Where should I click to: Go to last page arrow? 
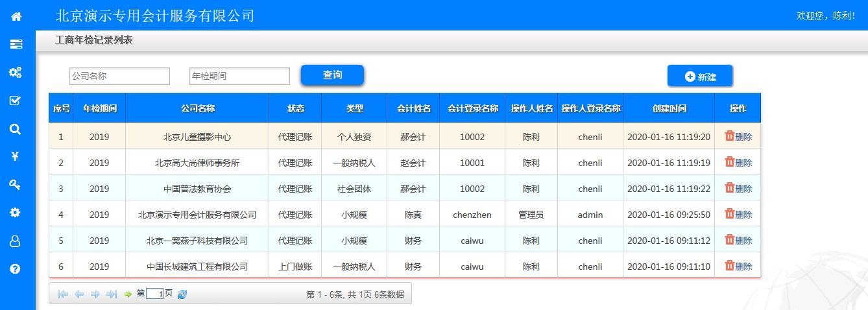[112, 294]
